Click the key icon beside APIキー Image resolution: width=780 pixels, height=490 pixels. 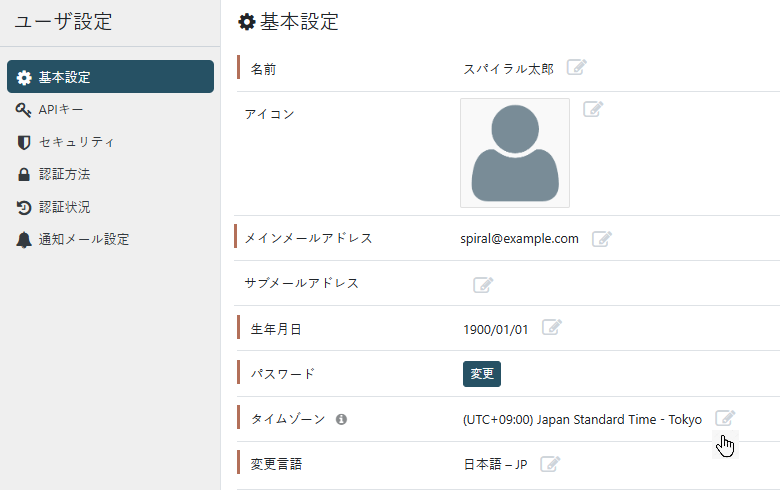pos(24,109)
